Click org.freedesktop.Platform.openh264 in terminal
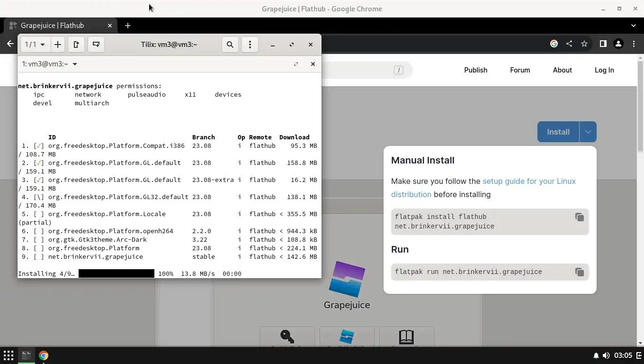Screen dimensions: 644x364 click(111, 231)
